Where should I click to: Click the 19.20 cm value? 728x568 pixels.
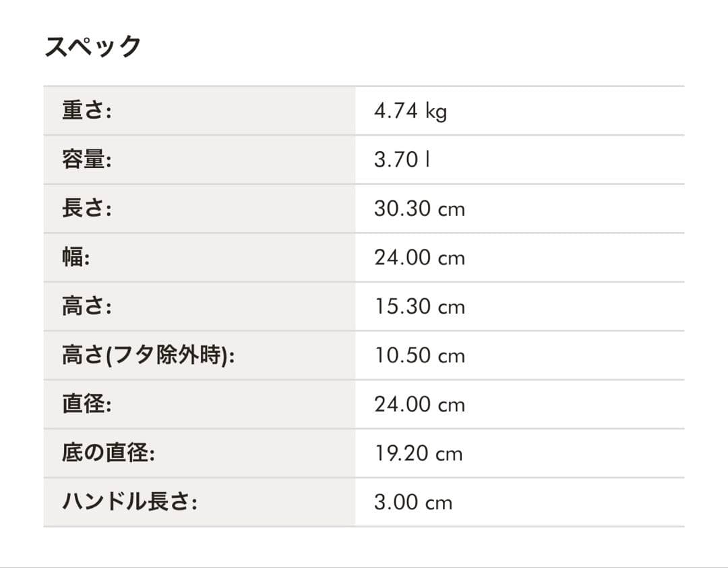pyautogui.click(x=419, y=453)
